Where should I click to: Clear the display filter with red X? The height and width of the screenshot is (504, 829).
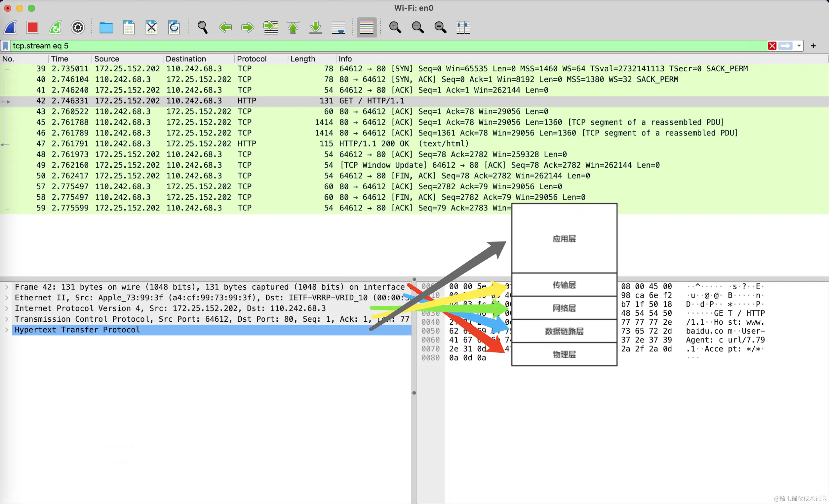(x=772, y=46)
